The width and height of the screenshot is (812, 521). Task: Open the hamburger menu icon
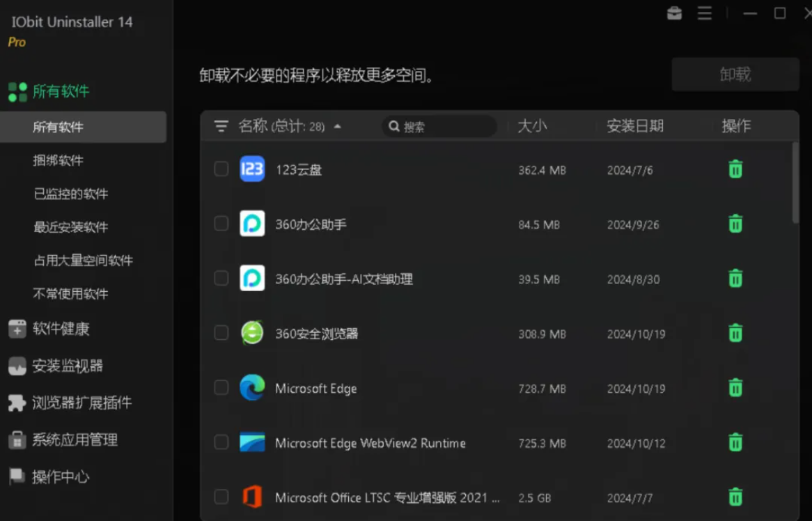[x=704, y=13]
